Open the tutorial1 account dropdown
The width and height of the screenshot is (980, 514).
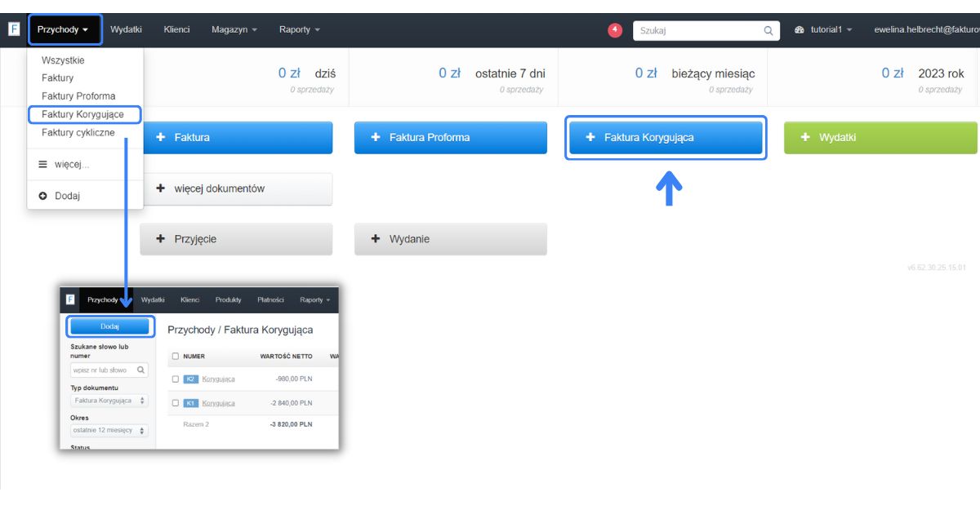(823, 30)
